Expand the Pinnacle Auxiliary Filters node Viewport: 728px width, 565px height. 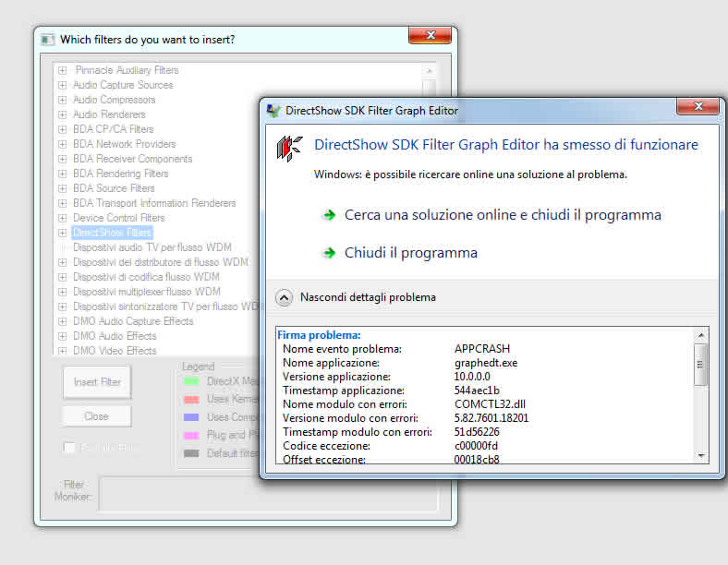(x=63, y=70)
